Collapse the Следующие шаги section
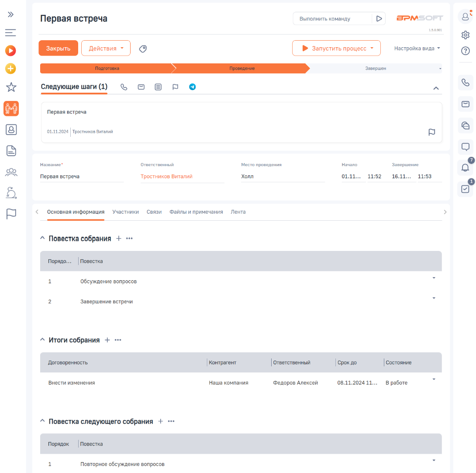 pos(436,88)
